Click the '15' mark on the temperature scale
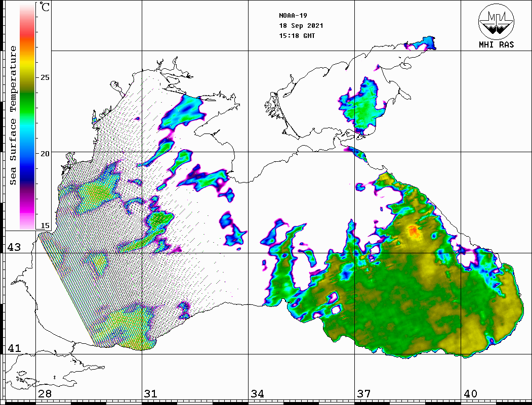Image resolution: width=532 pixels, height=405 pixels. (45, 226)
